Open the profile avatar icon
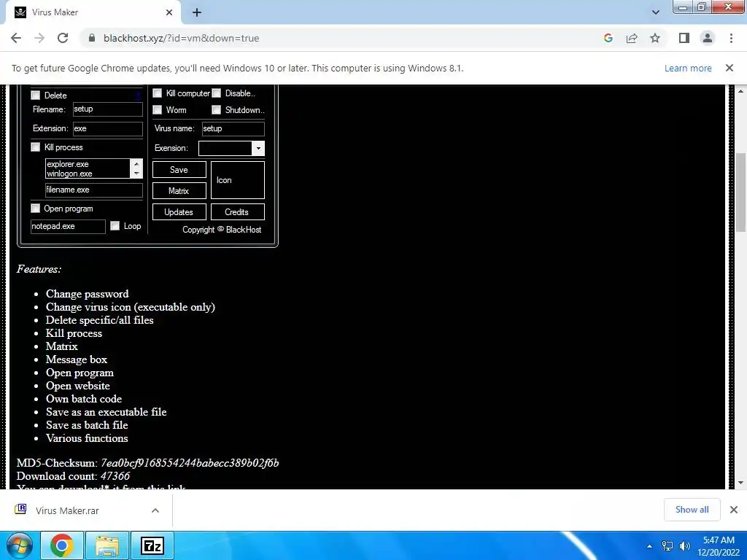 708,38
